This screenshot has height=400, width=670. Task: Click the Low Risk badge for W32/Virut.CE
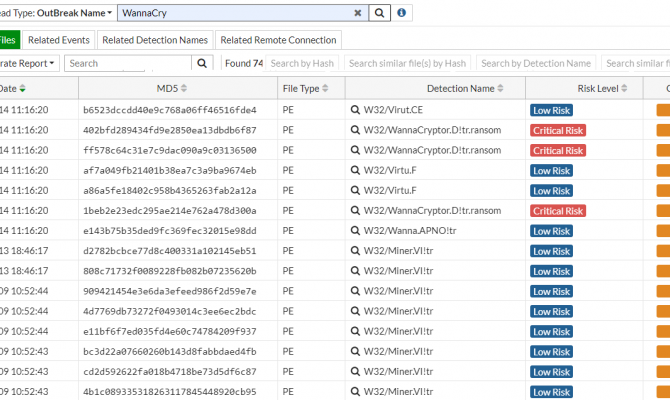coord(551,110)
